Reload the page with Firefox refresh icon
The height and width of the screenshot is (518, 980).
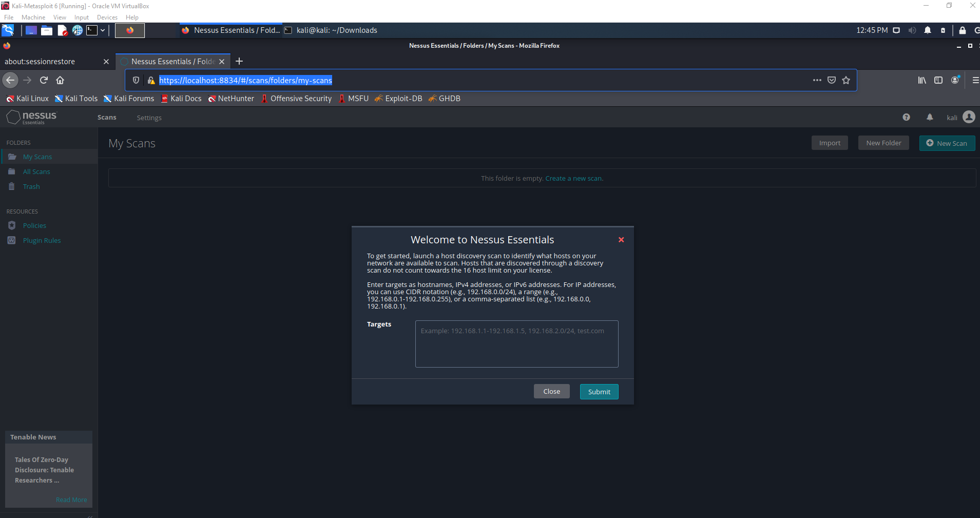tap(44, 80)
